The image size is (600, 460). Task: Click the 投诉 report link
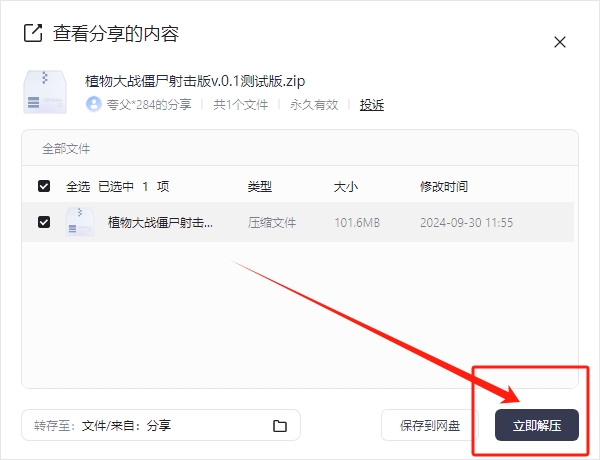pyautogui.click(x=372, y=104)
